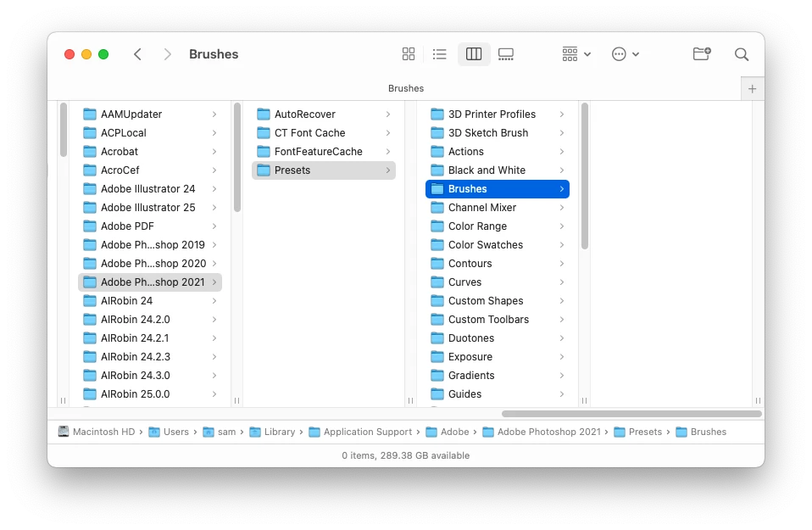The image size is (812, 530).
Task: Open the 3D Sketch Brush folder
Action: (x=498, y=132)
